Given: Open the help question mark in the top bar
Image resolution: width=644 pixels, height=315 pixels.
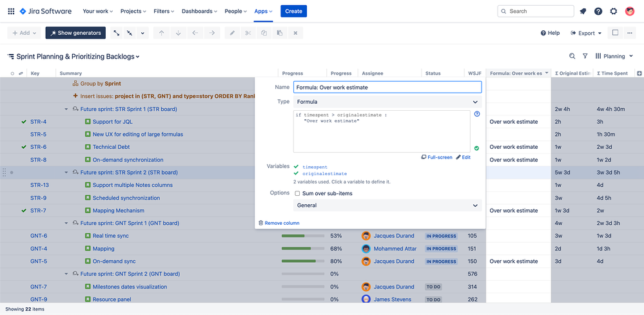Looking at the screenshot, I should 598,12.
